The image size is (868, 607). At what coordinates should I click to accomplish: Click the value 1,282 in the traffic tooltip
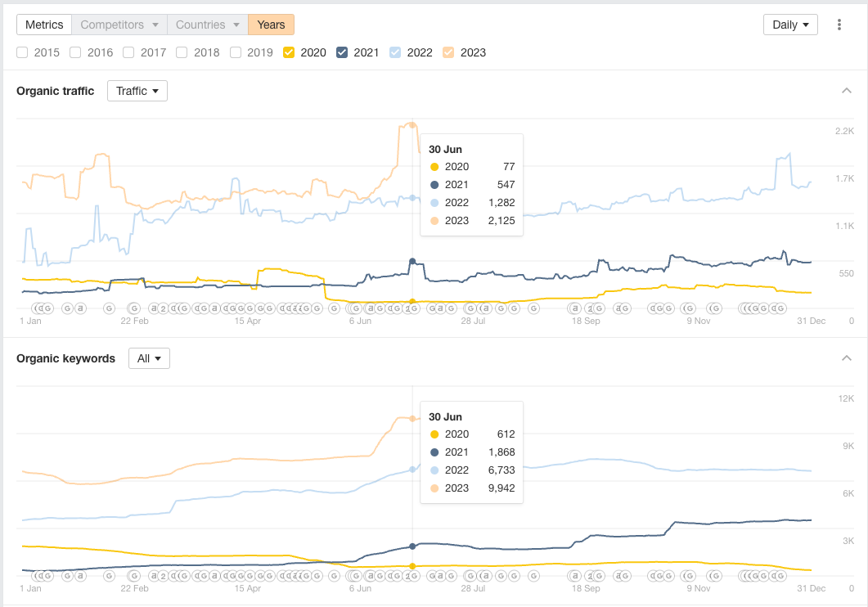pyautogui.click(x=501, y=203)
